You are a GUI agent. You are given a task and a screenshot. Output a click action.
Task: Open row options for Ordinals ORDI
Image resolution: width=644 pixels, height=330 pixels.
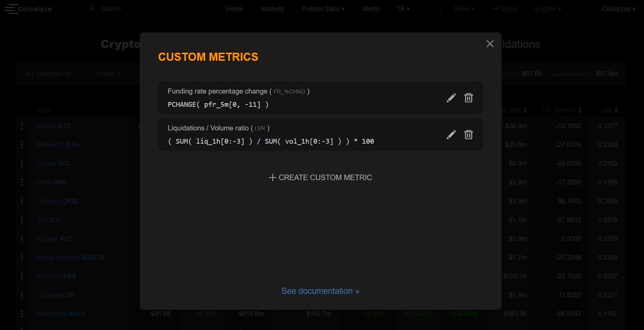point(22,201)
